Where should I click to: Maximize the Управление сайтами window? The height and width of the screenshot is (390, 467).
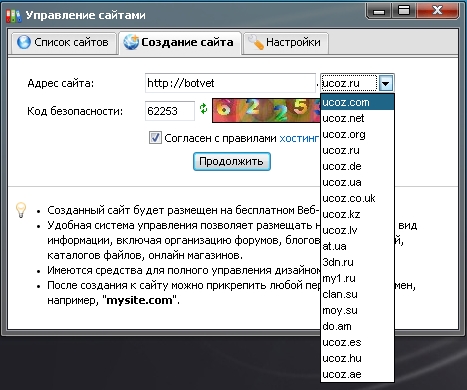(404, 11)
